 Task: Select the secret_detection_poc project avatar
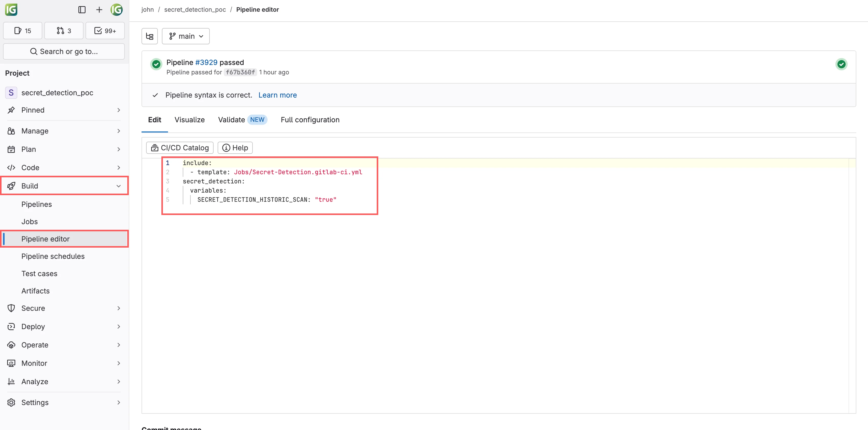tap(11, 92)
